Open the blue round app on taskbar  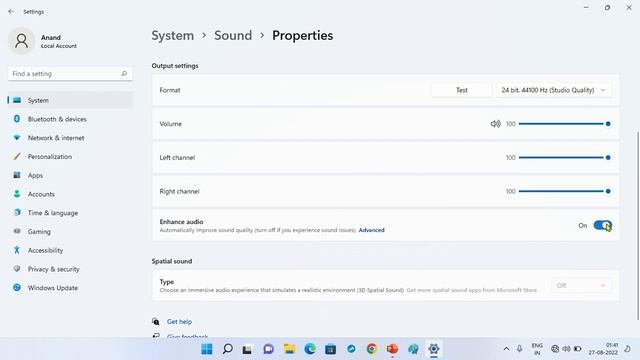point(351,349)
